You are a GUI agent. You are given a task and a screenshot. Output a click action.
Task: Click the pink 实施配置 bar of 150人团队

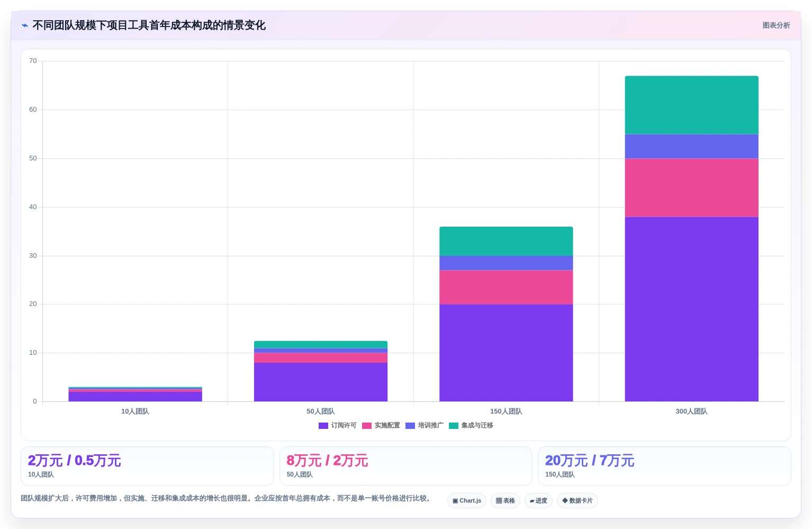pyautogui.click(x=506, y=288)
